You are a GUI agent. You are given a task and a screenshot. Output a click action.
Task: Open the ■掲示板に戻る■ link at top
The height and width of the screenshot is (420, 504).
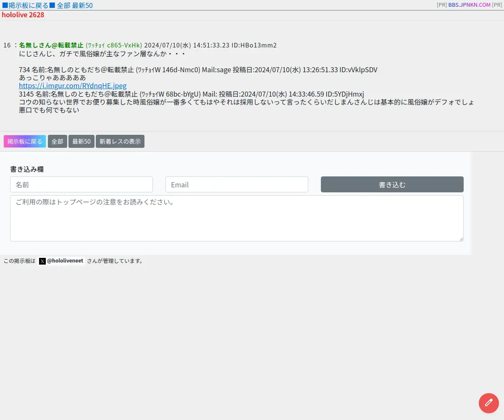(29, 5)
